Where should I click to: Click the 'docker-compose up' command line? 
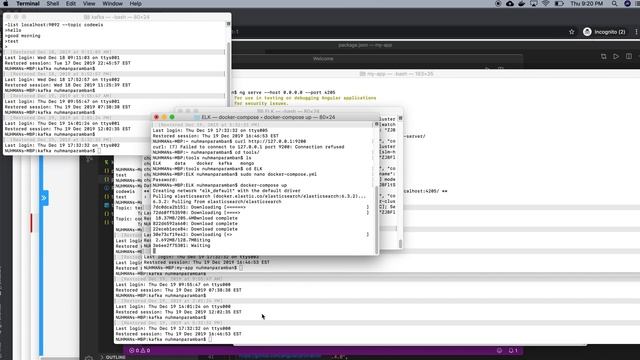220,185
